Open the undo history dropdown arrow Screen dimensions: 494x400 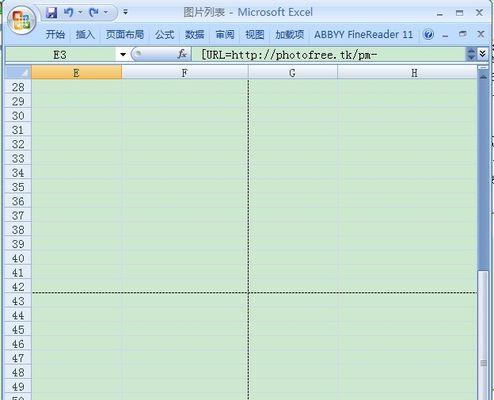pos(80,13)
